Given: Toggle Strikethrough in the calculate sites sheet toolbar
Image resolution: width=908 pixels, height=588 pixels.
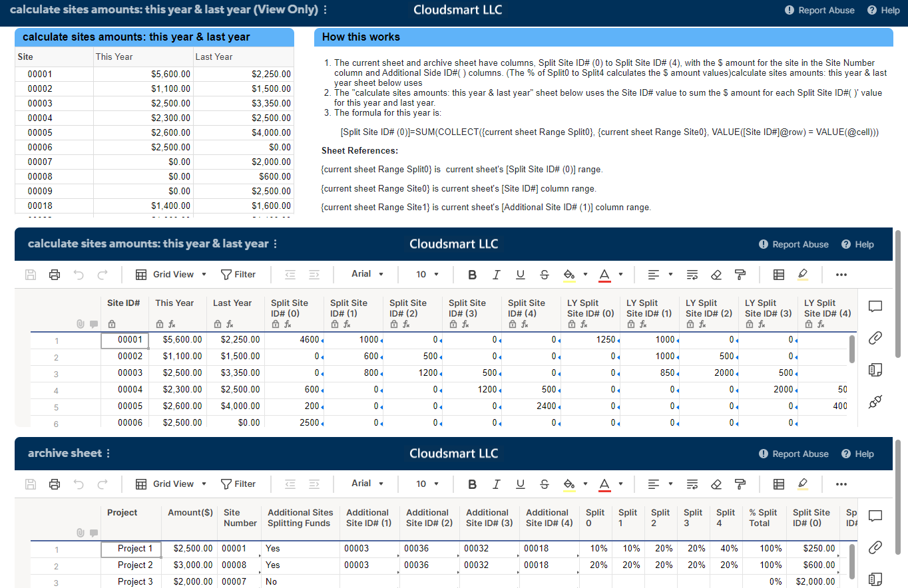Looking at the screenshot, I should pyautogui.click(x=545, y=275).
